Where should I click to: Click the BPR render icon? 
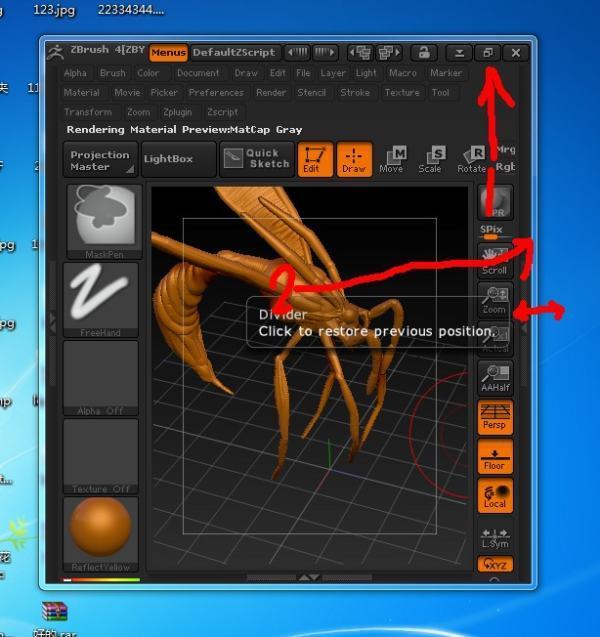[495, 203]
